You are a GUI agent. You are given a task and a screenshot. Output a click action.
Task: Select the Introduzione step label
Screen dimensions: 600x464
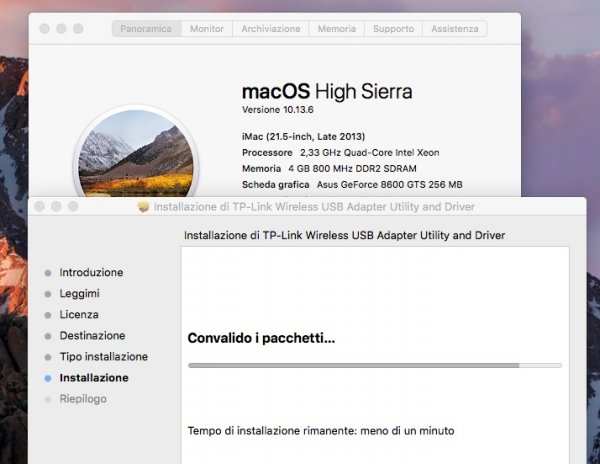[x=91, y=272]
